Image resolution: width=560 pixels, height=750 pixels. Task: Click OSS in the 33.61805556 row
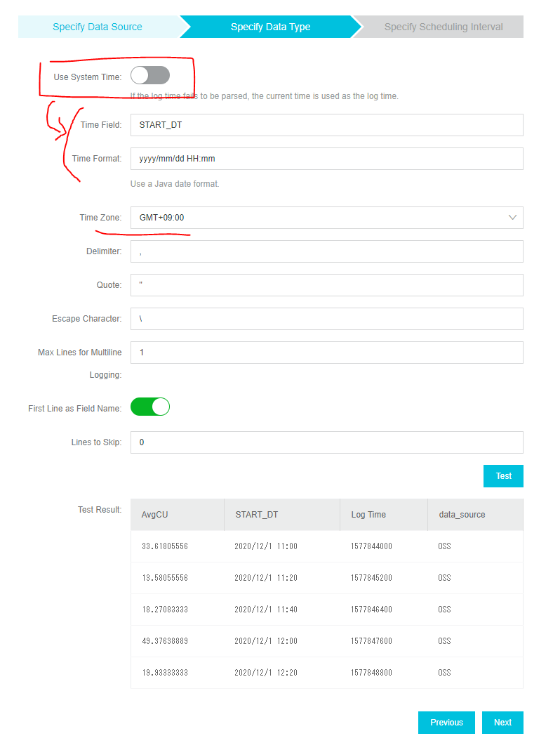[x=444, y=546]
